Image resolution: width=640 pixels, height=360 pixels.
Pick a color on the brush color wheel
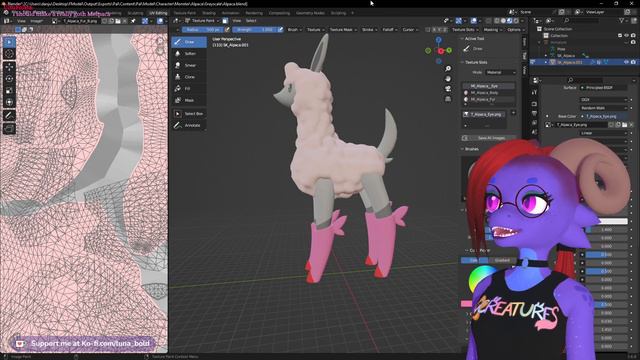point(482,279)
